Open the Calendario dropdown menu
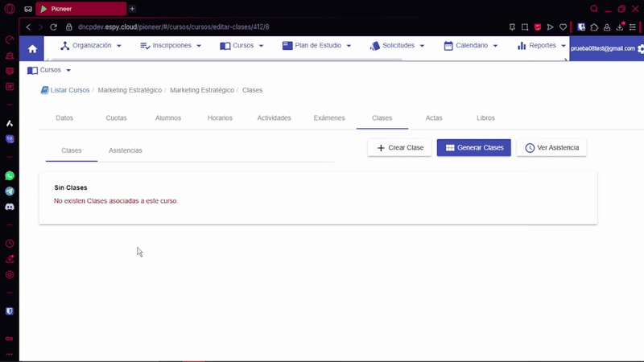Image resolution: width=644 pixels, height=362 pixels. click(x=470, y=46)
